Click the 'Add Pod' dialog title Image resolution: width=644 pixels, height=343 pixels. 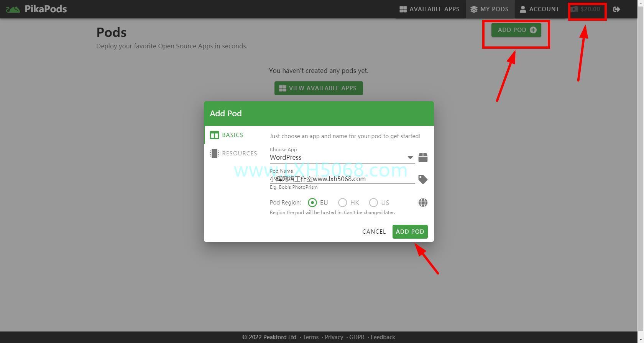[x=226, y=114]
